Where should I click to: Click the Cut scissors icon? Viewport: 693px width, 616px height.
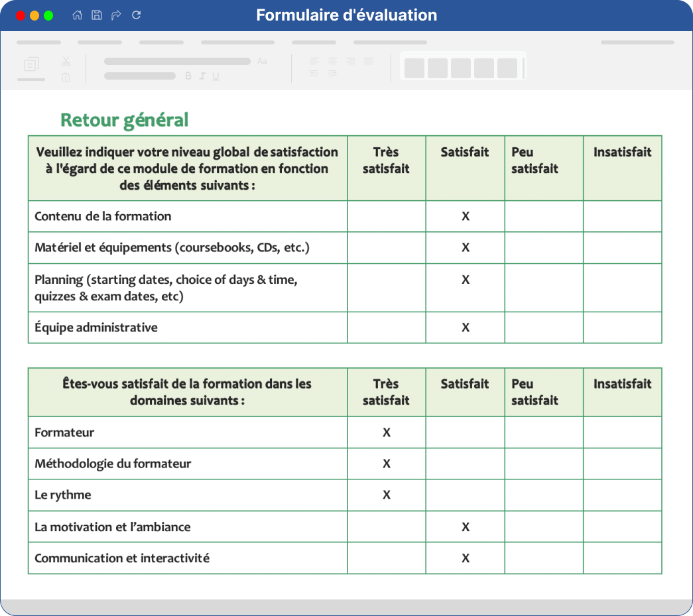click(x=66, y=62)
